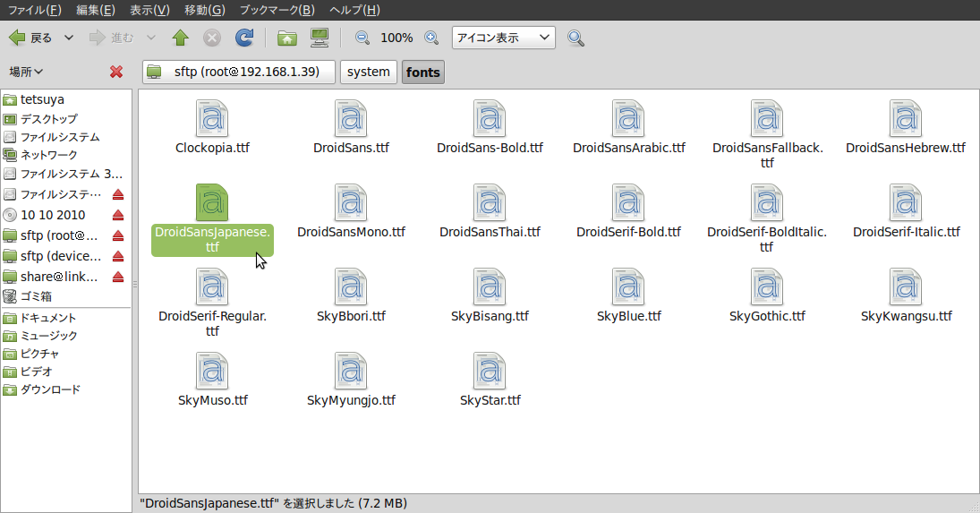
Task: Select DroidSerif-BoldItalic.ttf file icon
Action: coord(768,202)
